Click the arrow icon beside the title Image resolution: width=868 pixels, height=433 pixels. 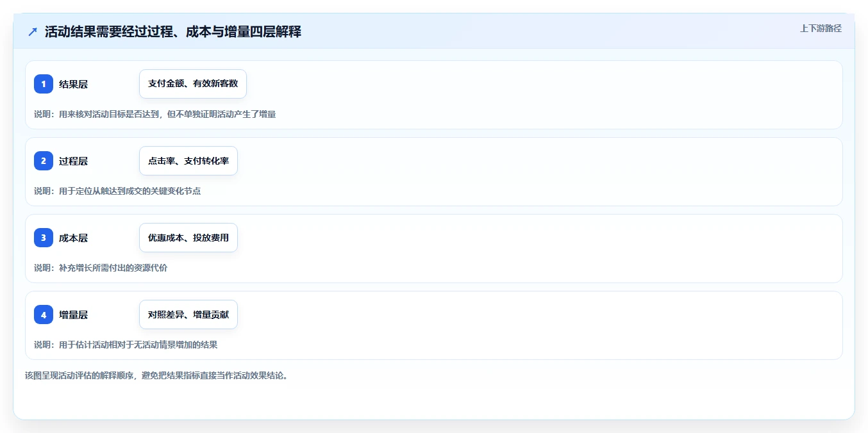point(33,32)
